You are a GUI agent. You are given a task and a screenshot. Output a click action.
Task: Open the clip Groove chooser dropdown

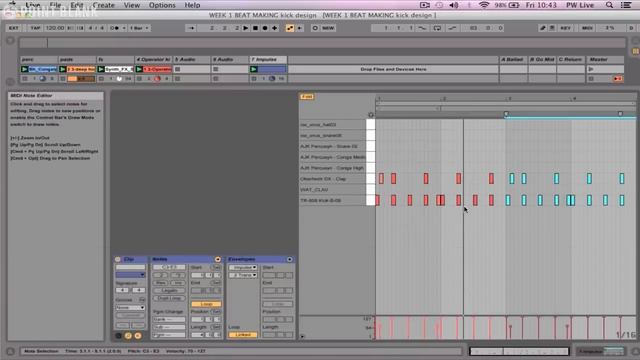131,307
